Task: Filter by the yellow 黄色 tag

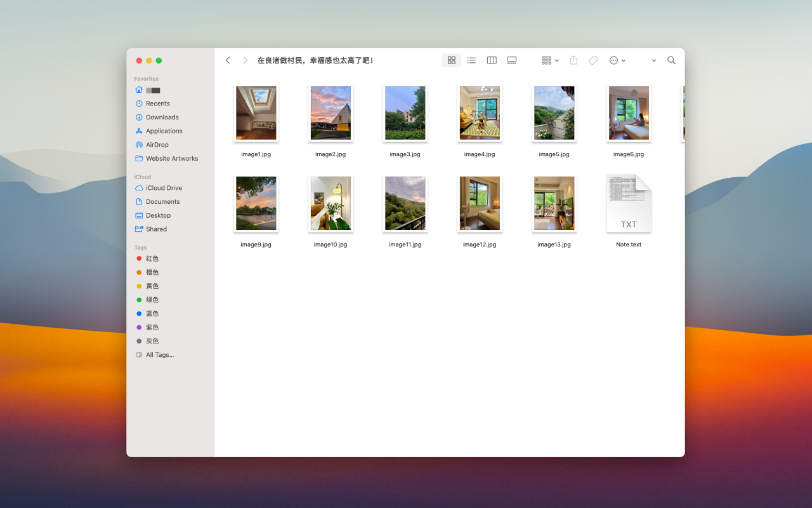Action: (147, 286)
